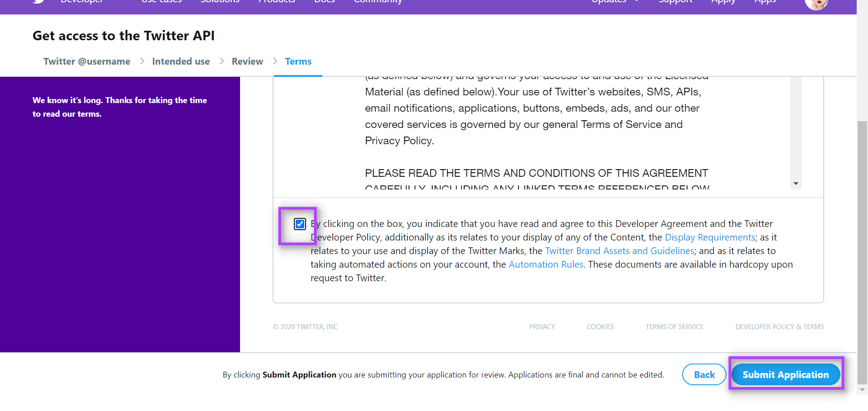Open Developer Policy & Terms footer link

(779, 327)
